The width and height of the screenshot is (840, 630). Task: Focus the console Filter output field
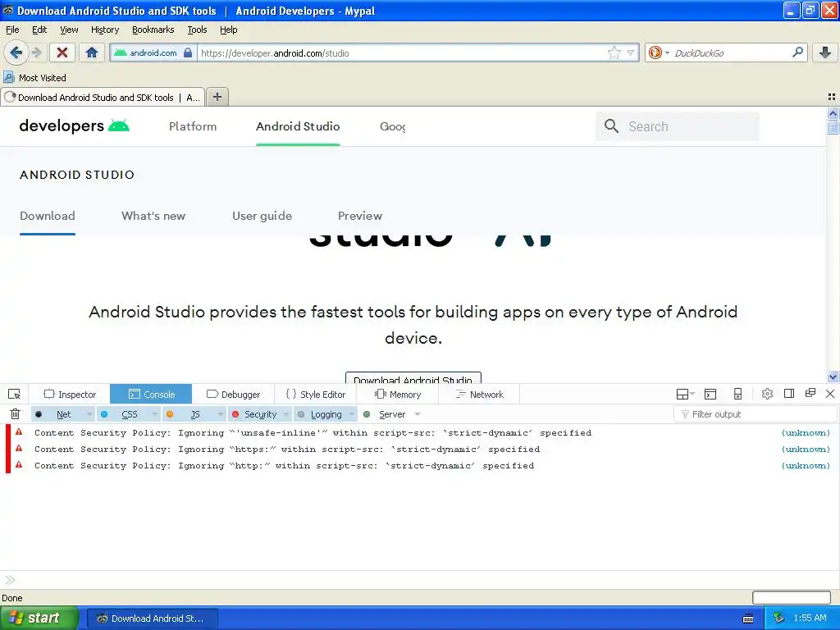pos(756,414)
